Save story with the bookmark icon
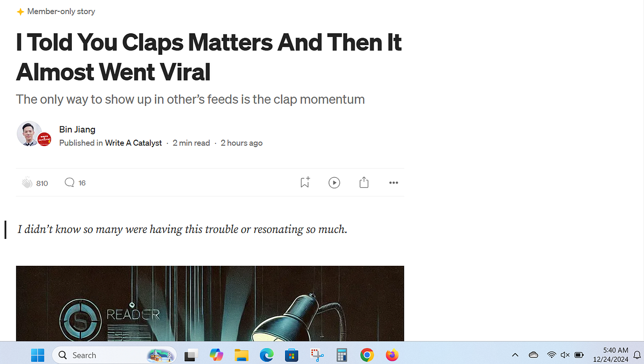Screen dimensions: 644x364 tap(305, 183)
